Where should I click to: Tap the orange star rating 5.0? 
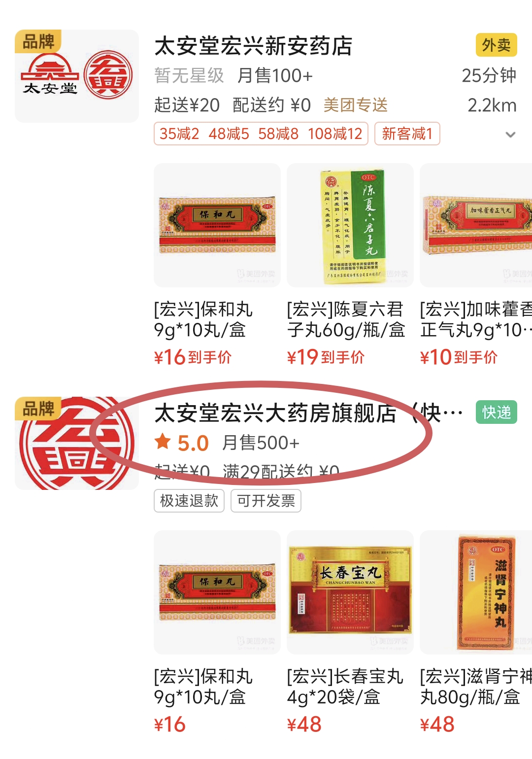click(x=182, y=443)
